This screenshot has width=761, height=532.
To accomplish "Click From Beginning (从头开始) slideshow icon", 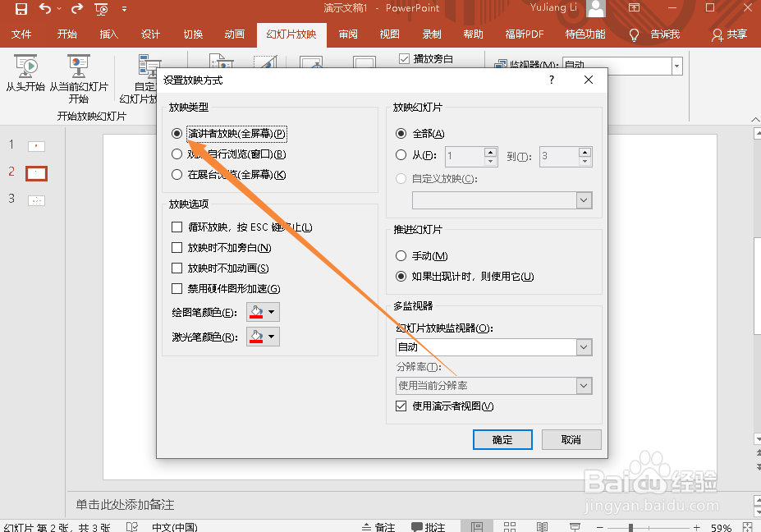I will (25, 73).
